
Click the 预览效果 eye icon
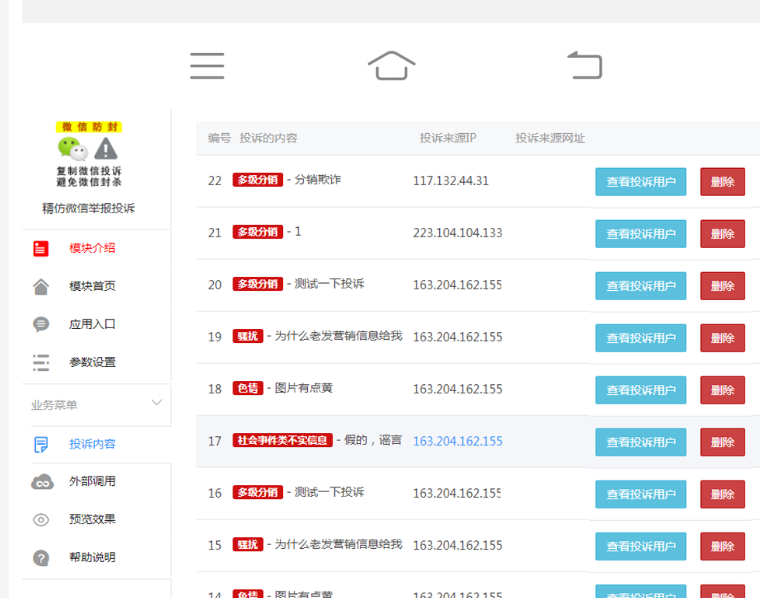pos(41,520)
